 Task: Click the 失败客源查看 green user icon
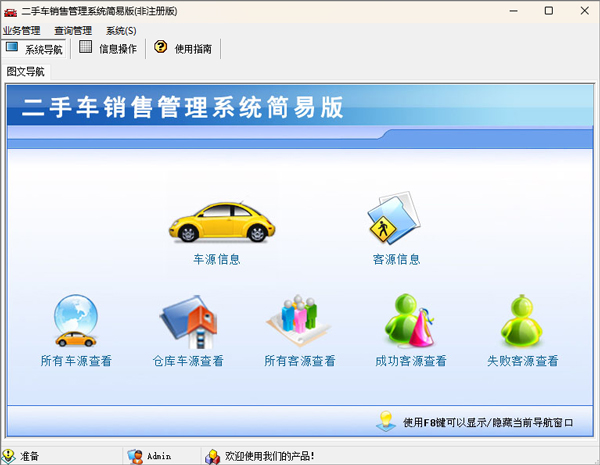[522, 321]
